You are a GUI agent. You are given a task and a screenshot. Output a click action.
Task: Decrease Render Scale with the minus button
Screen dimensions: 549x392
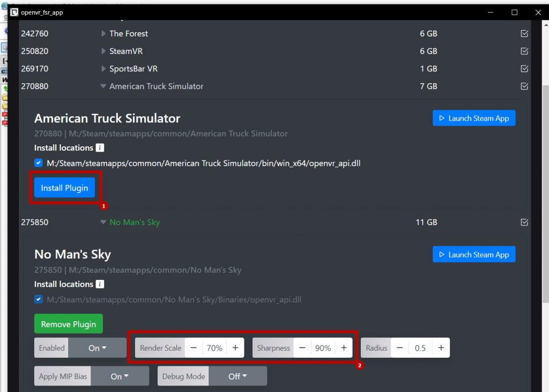194,348
